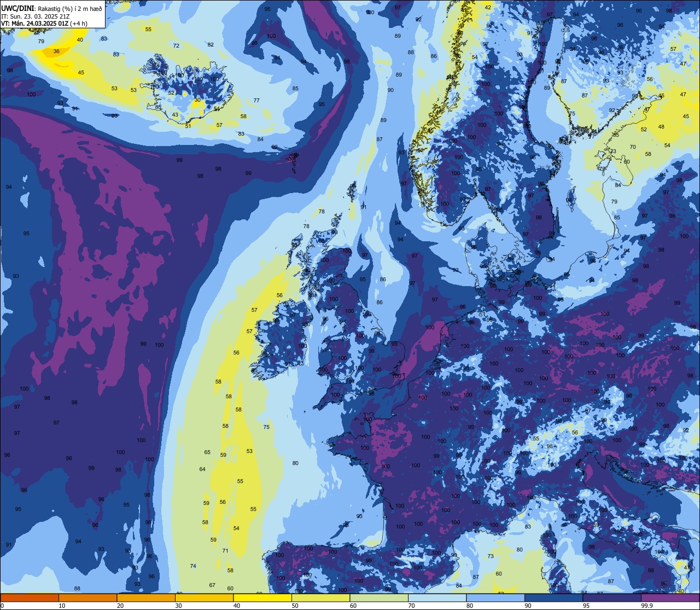Click the 50–60% pale yellow legend swatch

click(x=320, y=597)
